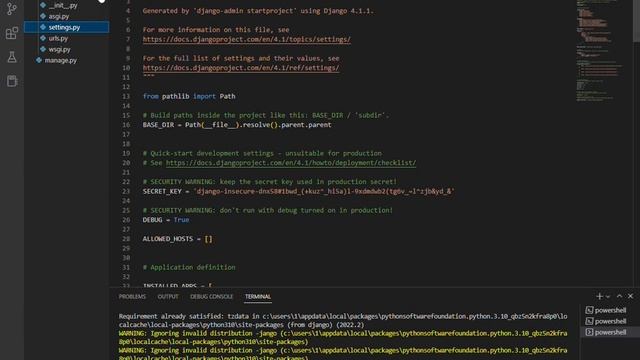Click 'Path' in the pathlib import
This screenshot has width=640, height=360.
point(227,96)
